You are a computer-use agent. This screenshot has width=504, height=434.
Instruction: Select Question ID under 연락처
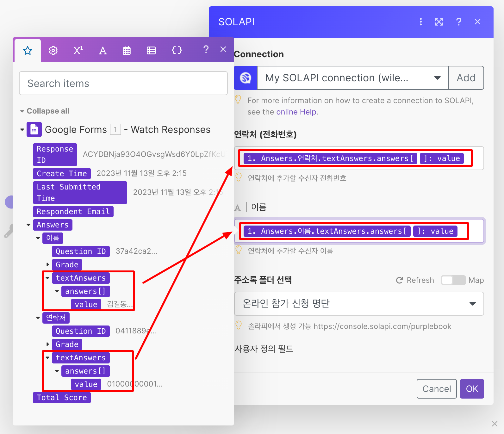81,331
